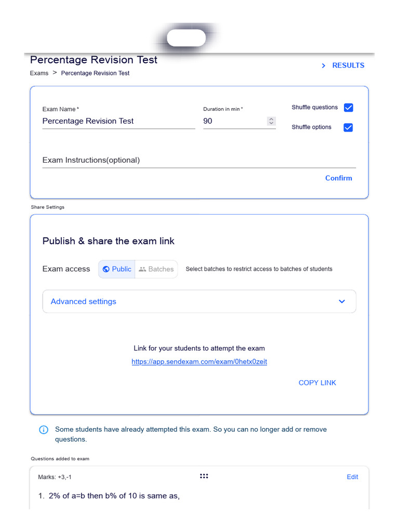Screen dimensions: 399x532
Task: Select Batches exam access
Action: (156, 269)
